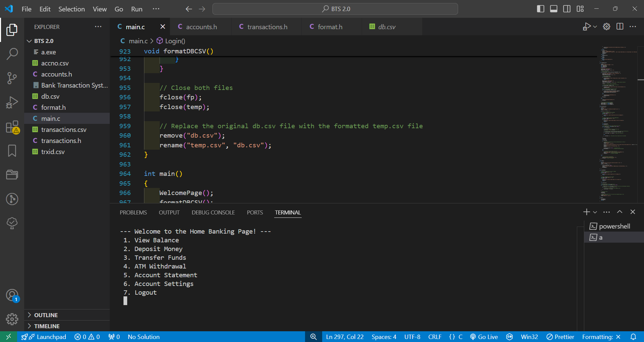Switch to the db.csv tab
The height and width of the screenshot is (342, 644).
[x=388, y=27]
